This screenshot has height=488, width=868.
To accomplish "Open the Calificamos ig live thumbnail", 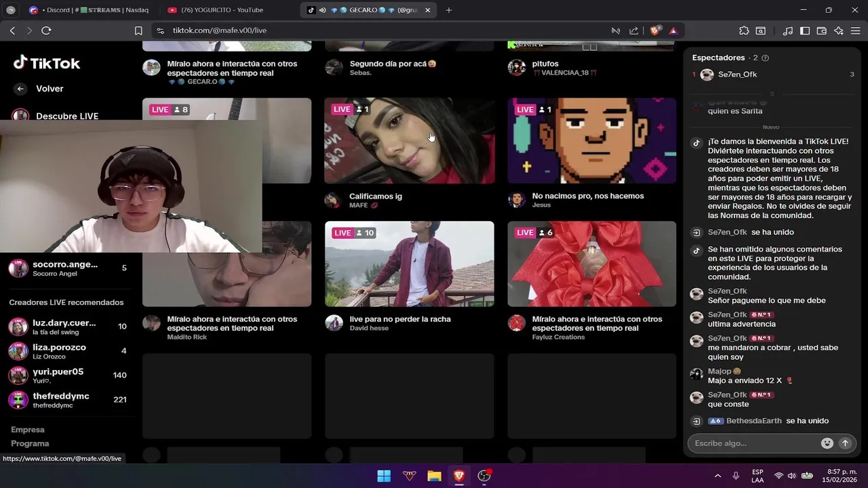I will point(410,141).
